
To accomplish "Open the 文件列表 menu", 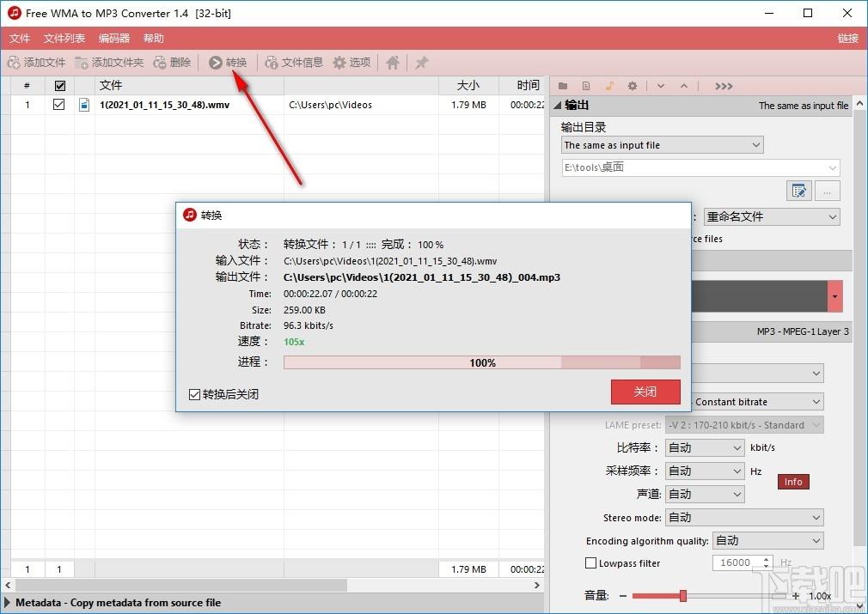I will (x=64, y=38).
